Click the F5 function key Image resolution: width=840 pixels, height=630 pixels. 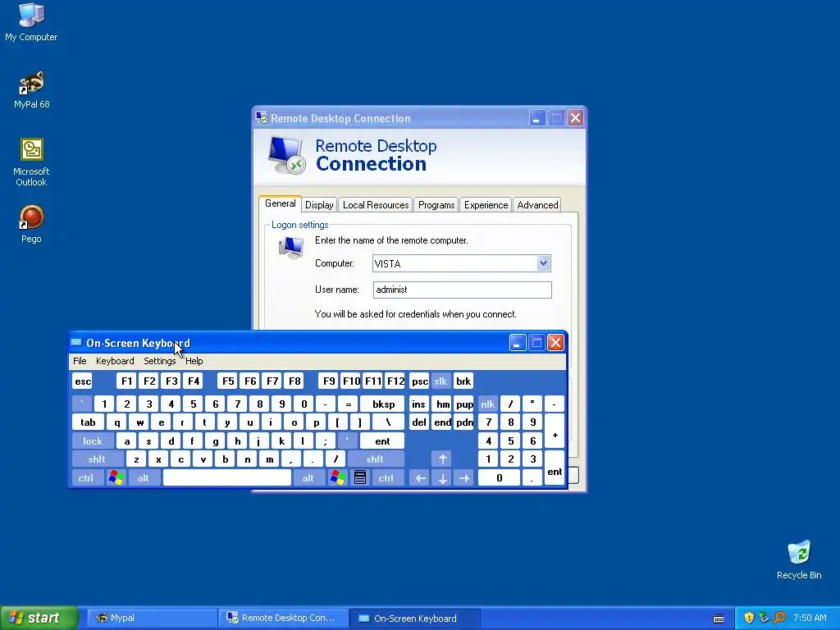tap(228, 381)
